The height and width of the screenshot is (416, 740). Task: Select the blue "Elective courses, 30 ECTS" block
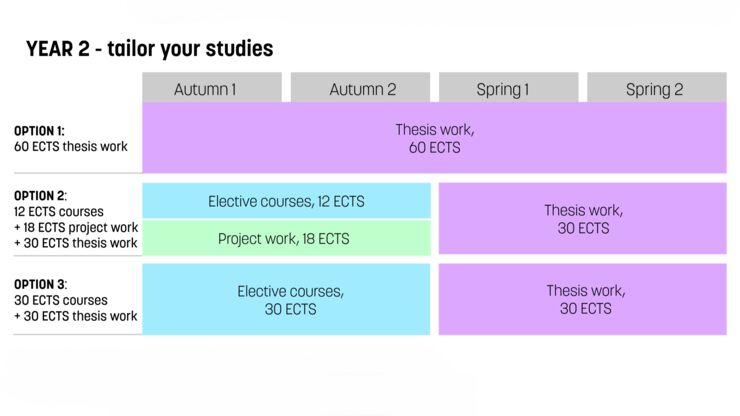(290, 300)
